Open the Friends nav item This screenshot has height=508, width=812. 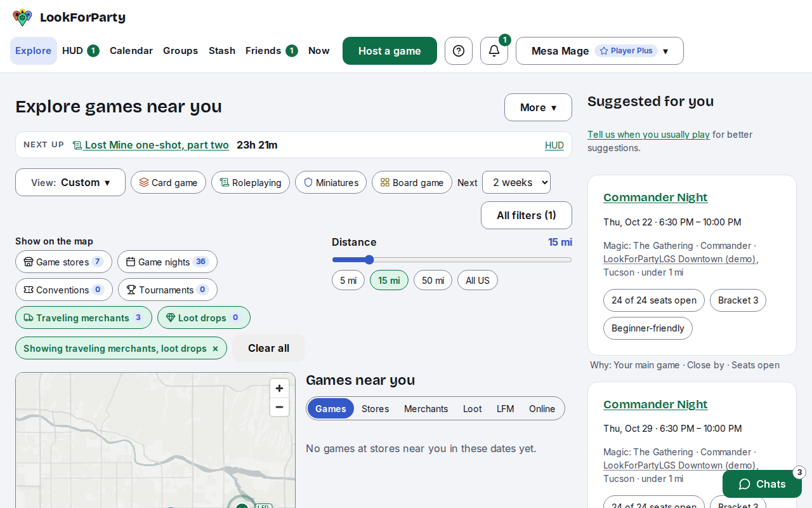point(272,51)
